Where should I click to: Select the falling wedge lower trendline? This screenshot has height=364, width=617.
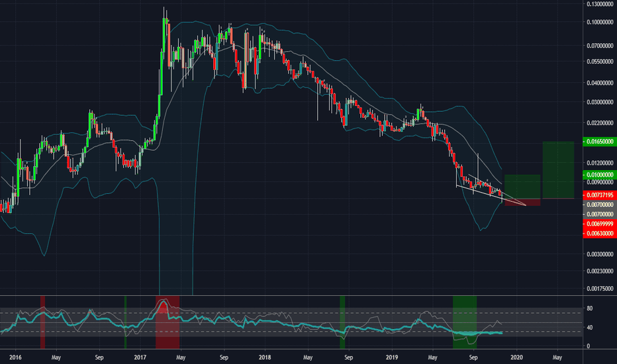(x=491, y=196)
